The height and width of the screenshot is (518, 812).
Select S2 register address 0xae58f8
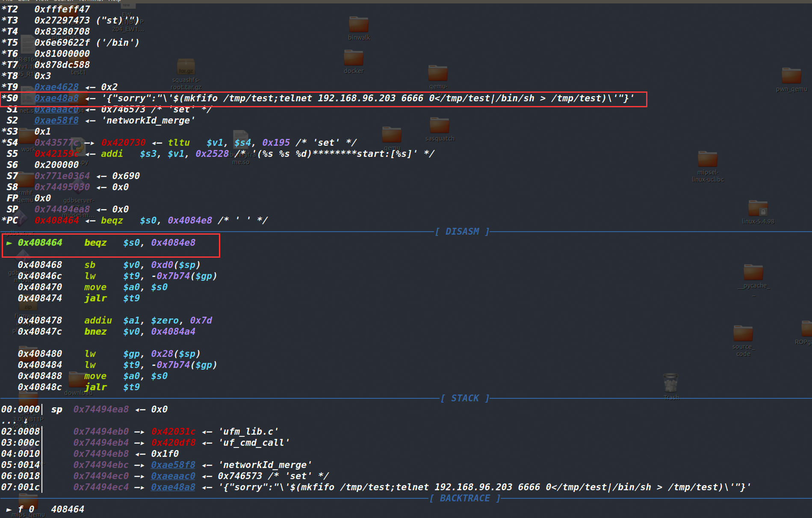pyautogui.click(x=56, y=121)
